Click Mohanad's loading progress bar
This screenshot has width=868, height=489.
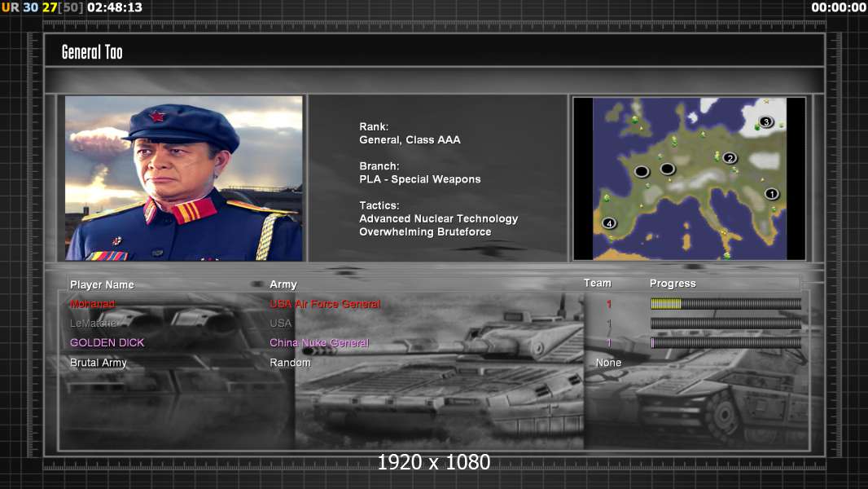726,304
